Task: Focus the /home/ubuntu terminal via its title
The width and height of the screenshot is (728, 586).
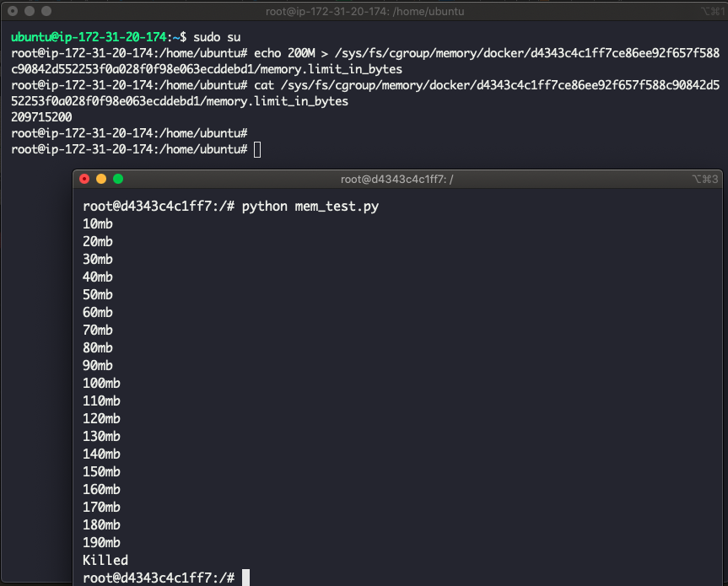Action: point(365,12)
